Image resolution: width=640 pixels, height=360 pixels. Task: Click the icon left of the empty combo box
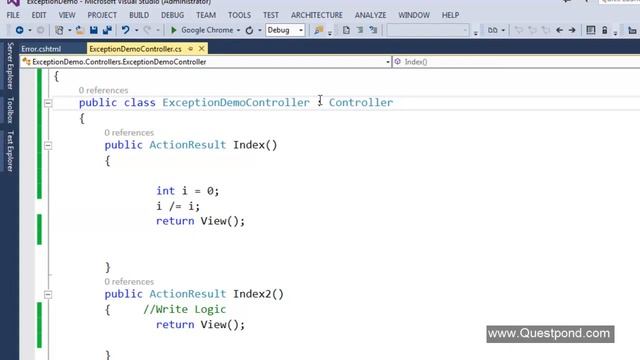click(x=373, y=30)
